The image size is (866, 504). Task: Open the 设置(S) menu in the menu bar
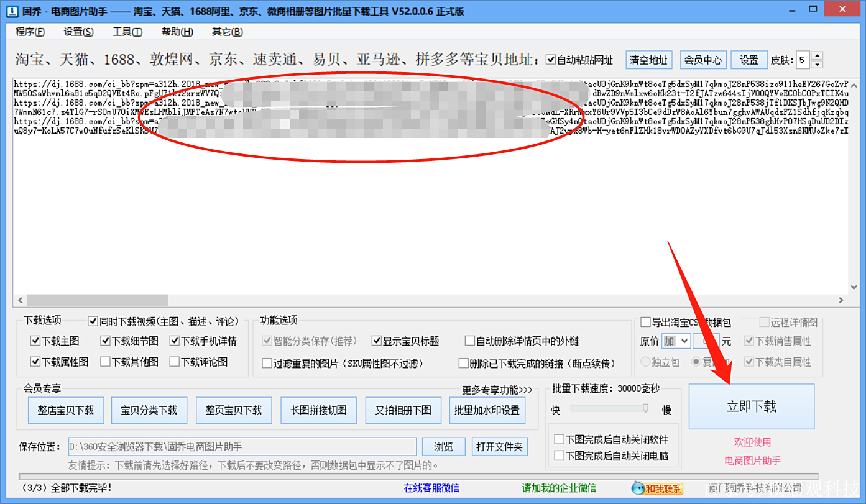[78, 32]
